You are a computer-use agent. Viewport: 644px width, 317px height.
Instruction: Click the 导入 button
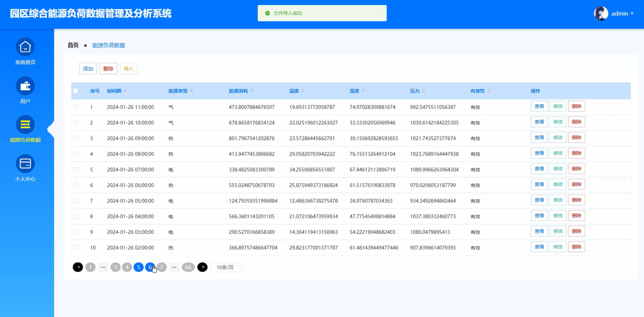tap(129, 68)
